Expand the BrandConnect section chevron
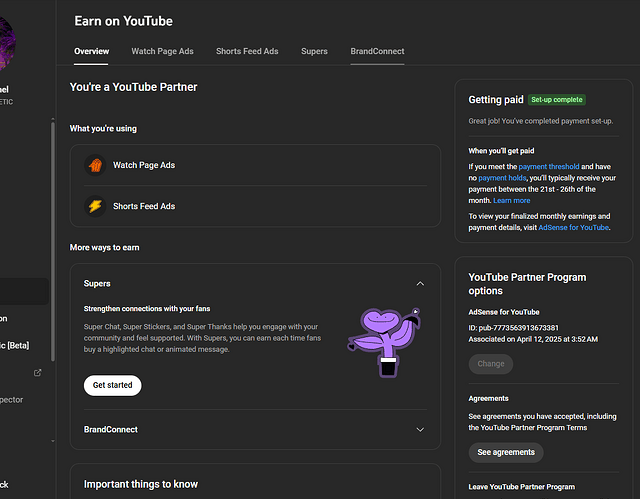 420,430
